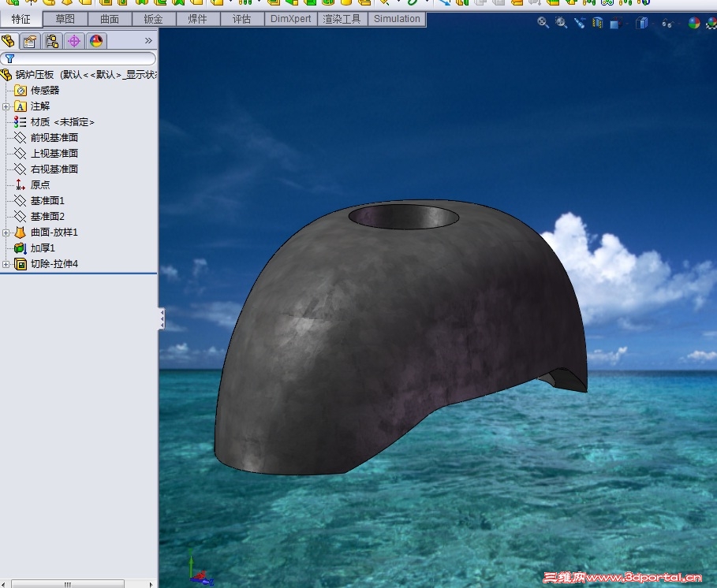
Task: Switch to the 焊件 tab
Action: tap(197, 19)
